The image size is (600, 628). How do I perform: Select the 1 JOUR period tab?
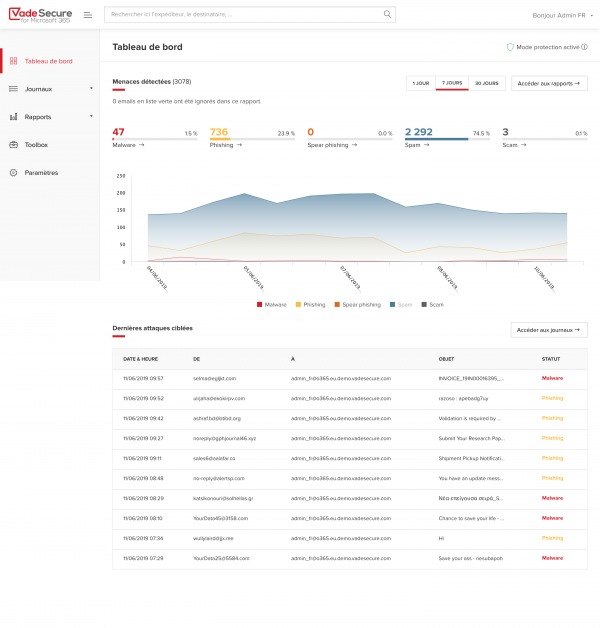(421, 83)
